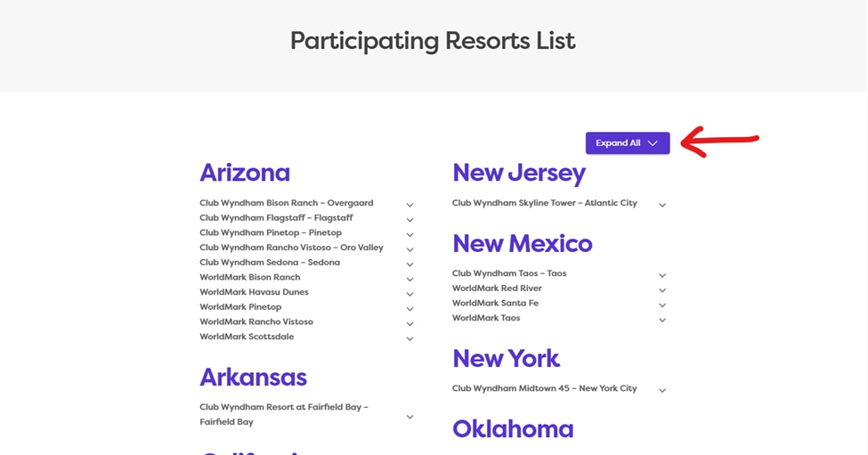
Task: Select WorldMark Rancho Vistoso resort name
Action: [x=256, y=321]
